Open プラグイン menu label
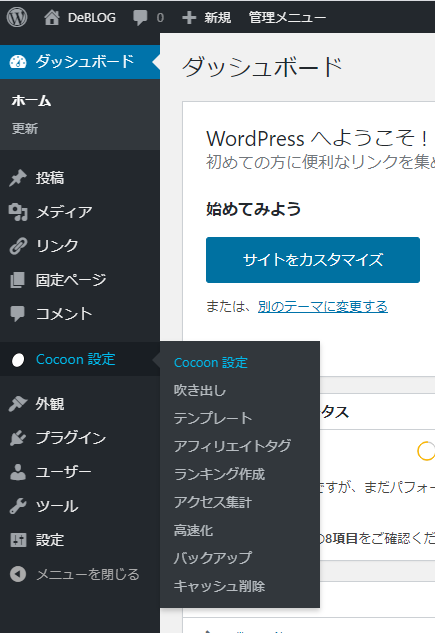Image resolution: width=435 pixels, height=633 pixels. tap(71, 438)
